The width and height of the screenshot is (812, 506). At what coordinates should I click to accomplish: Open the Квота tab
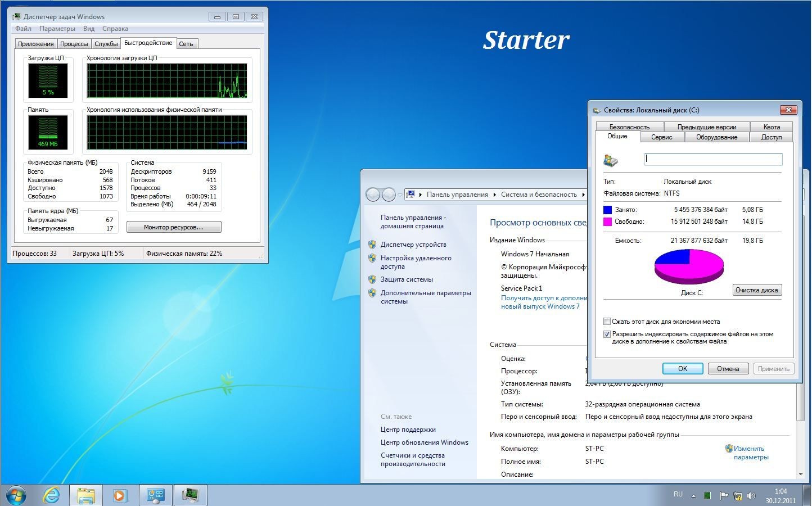[x=772, y=127]
